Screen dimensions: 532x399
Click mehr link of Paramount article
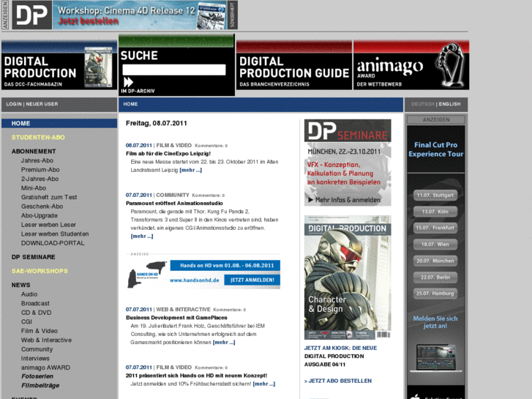(141, 236)
